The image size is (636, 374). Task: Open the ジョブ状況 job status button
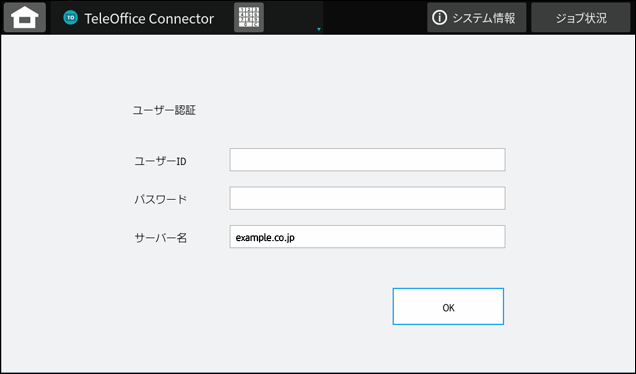pos(581,17)
